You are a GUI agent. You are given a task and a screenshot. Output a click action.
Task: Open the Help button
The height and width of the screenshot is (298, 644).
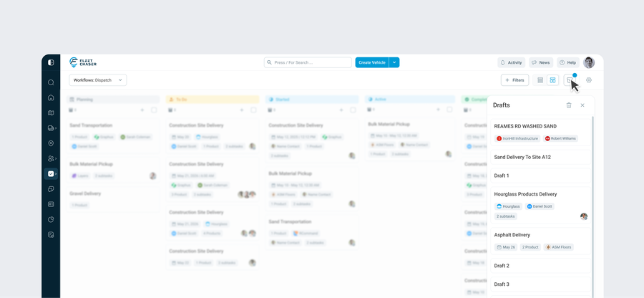click(568, 62)
